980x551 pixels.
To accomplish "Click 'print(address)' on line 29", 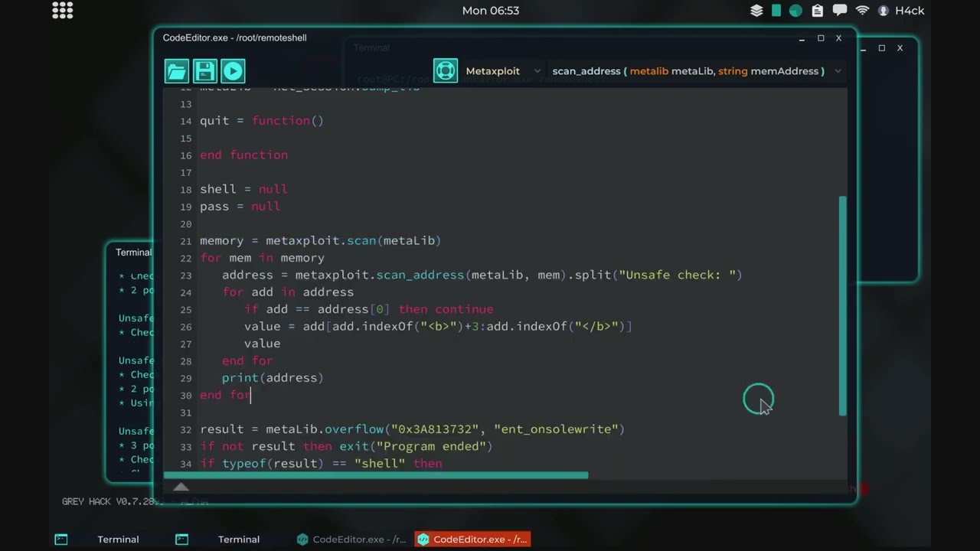I will (x=273, y=377).
